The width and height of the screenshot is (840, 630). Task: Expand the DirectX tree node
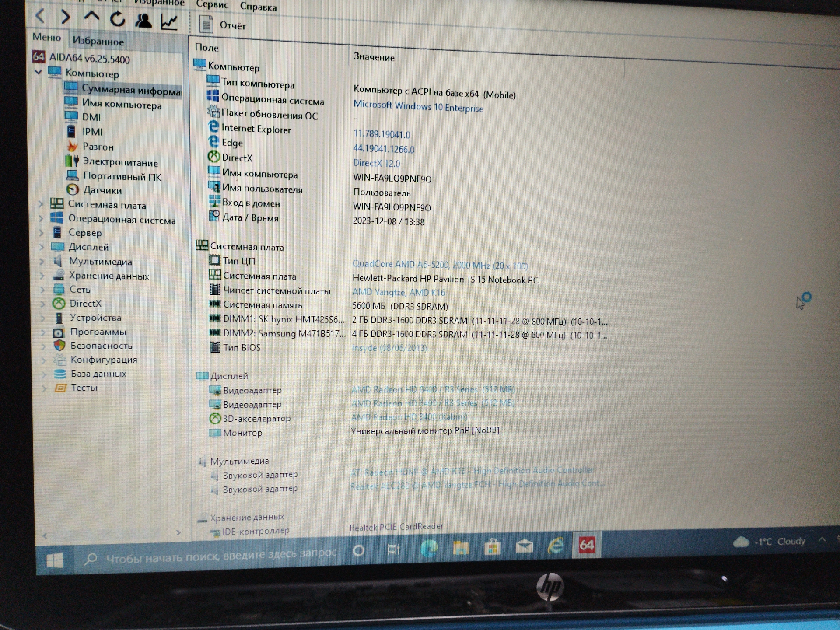pos(43,304)
